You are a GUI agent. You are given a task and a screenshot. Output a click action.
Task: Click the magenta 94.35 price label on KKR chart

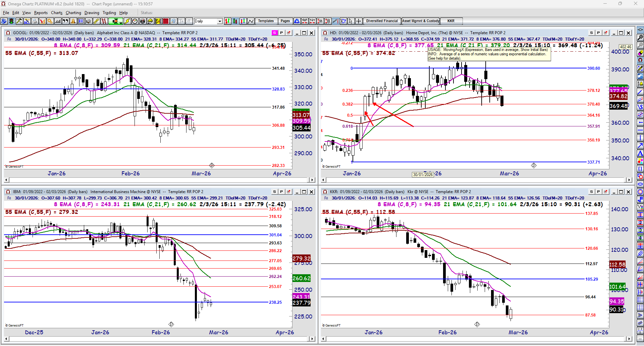(x=617, y=301)
